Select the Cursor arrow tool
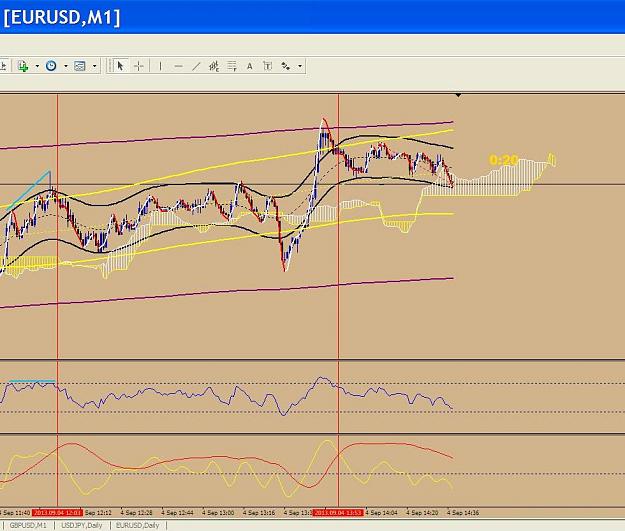Viewport: 625px width, 531px height. coord(120,66)
